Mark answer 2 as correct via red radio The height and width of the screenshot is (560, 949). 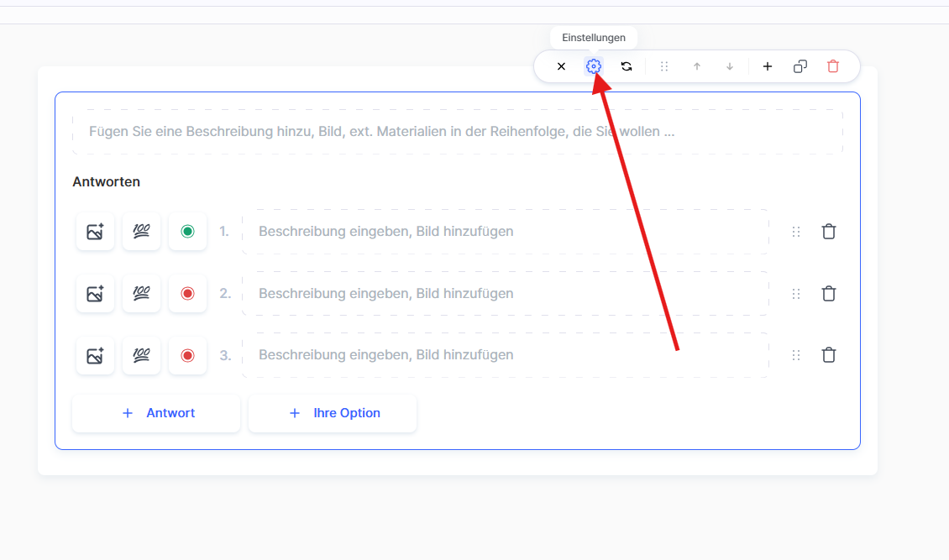tap(187, 293)
